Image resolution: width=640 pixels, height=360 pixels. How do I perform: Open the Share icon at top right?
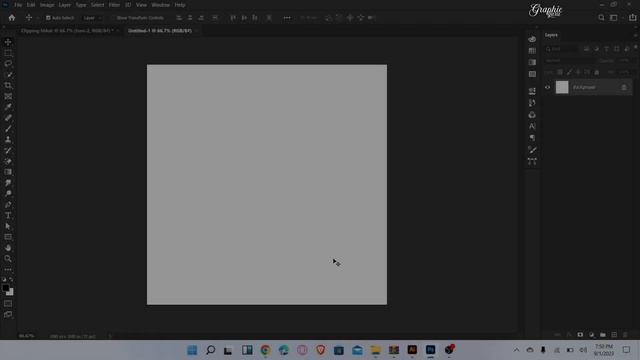pos(632,18)
